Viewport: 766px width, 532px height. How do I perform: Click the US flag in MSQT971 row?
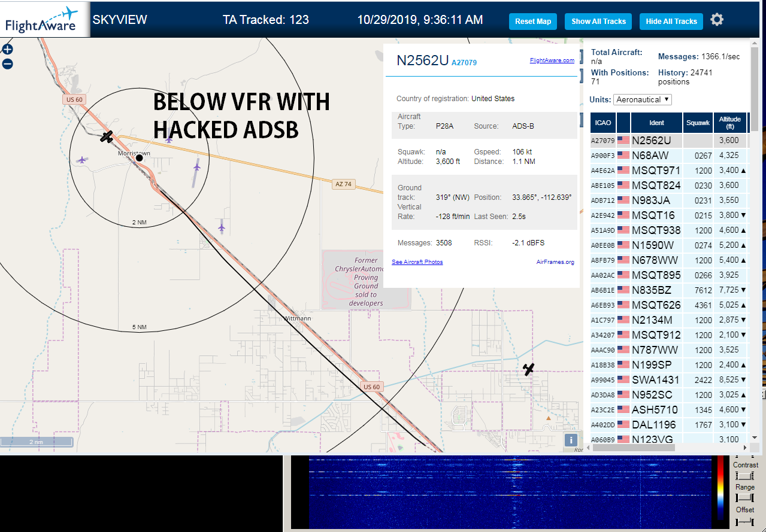623,171
